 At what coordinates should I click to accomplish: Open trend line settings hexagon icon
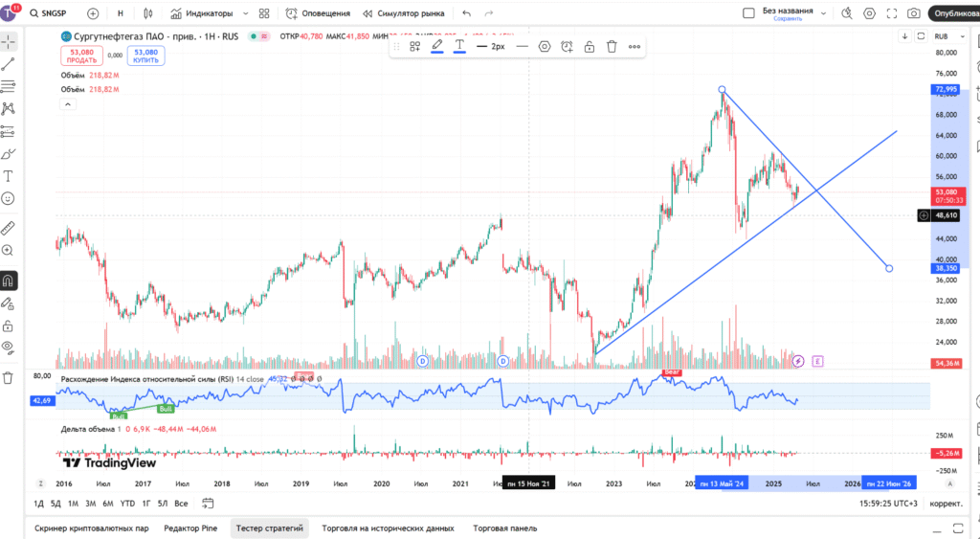[x=545, y=46]
